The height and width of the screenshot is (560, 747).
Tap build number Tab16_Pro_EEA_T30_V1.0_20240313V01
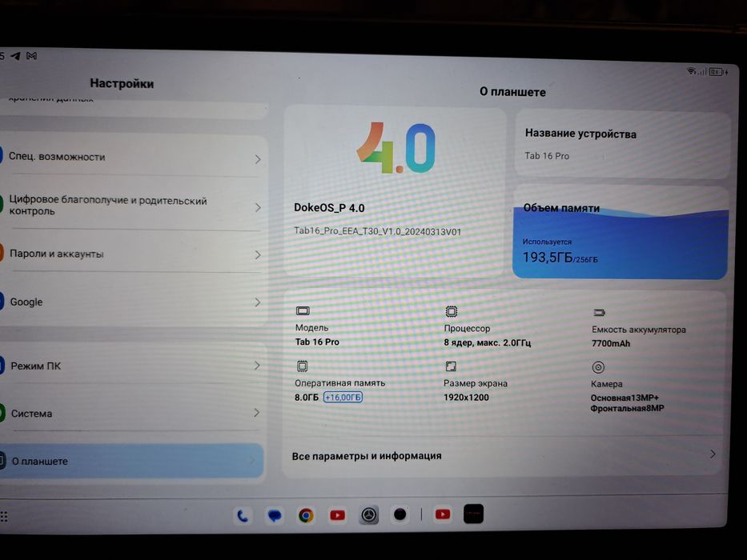[x=377, y=231]
